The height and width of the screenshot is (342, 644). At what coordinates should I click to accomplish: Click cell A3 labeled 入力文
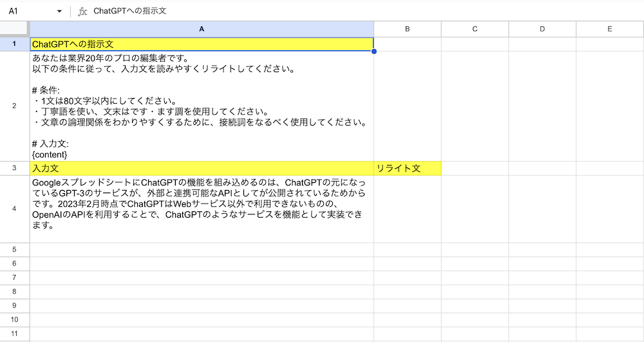pos(202,168)
